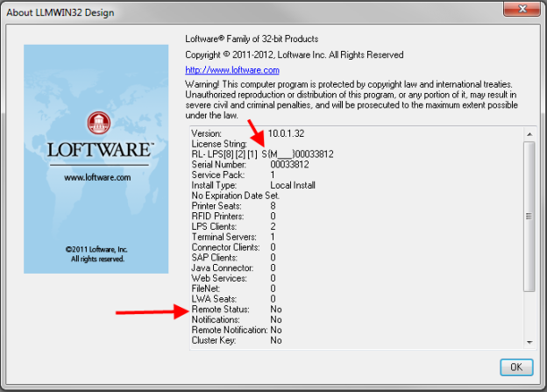Screen dimensions: 547x392
Task: Click the Terminal Servers row
Action: click(x=233, y=237)
